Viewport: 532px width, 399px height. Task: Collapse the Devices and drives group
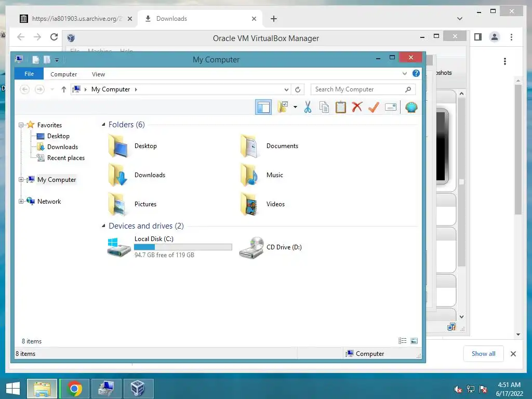pyautogui.click(x=103, y=226)
